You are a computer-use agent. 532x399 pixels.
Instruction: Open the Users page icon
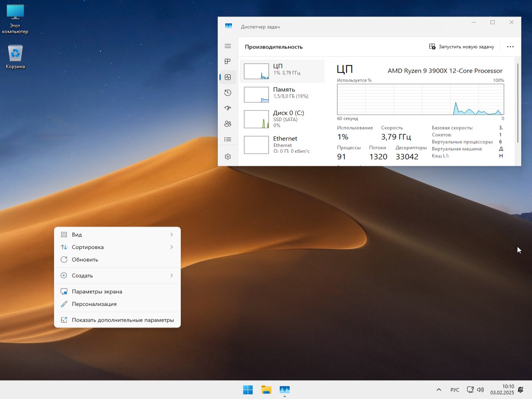tap(227, 124)
